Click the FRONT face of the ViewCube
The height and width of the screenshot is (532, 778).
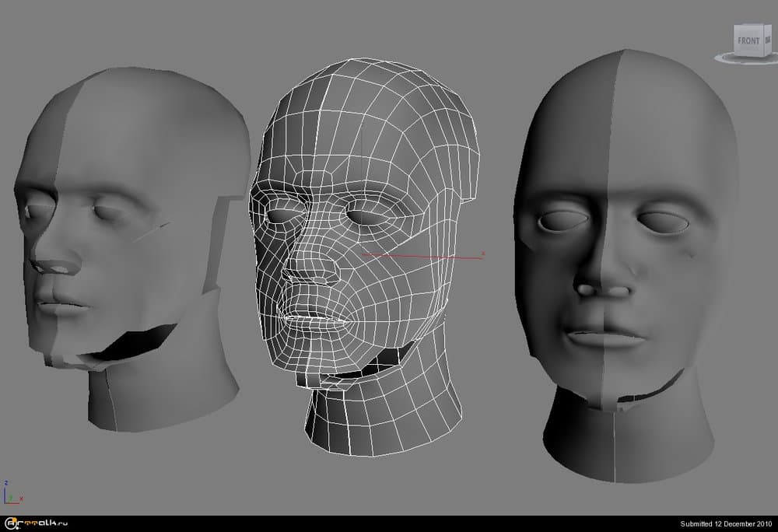[x=748, y=40]
